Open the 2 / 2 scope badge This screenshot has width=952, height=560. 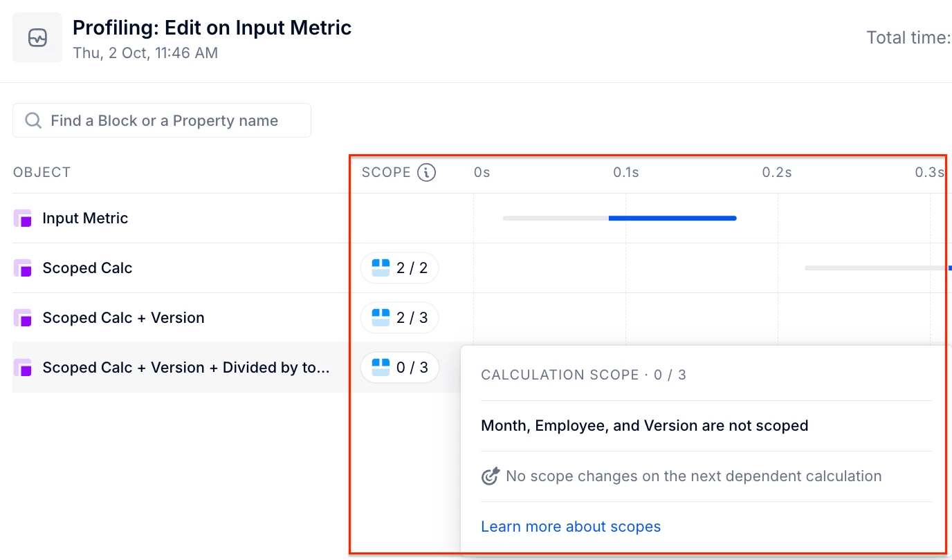pos(400,268)
